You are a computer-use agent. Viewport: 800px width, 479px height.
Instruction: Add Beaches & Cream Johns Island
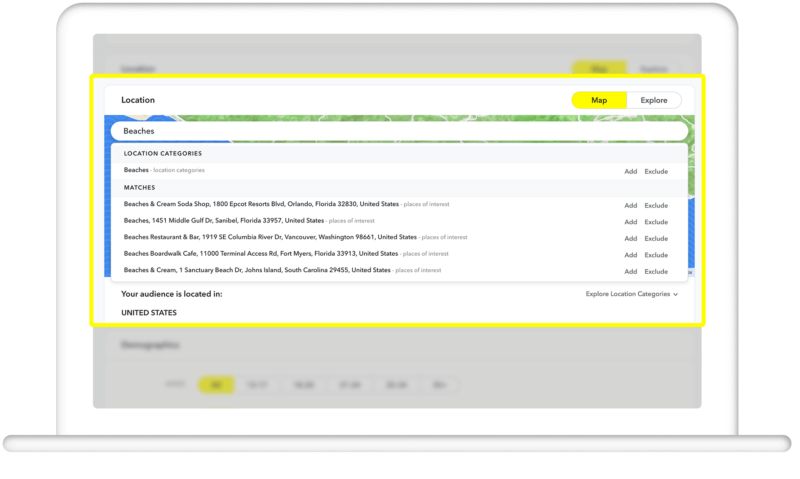[630, 271]
